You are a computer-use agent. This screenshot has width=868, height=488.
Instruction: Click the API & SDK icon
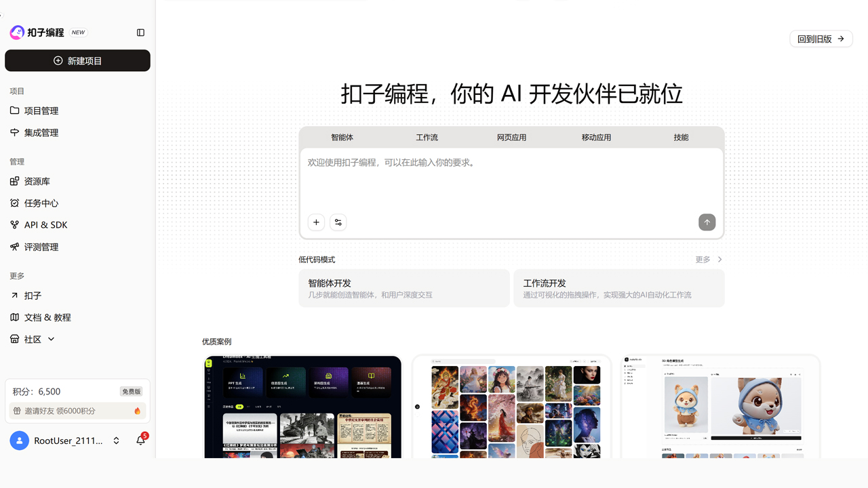point(15,224)
